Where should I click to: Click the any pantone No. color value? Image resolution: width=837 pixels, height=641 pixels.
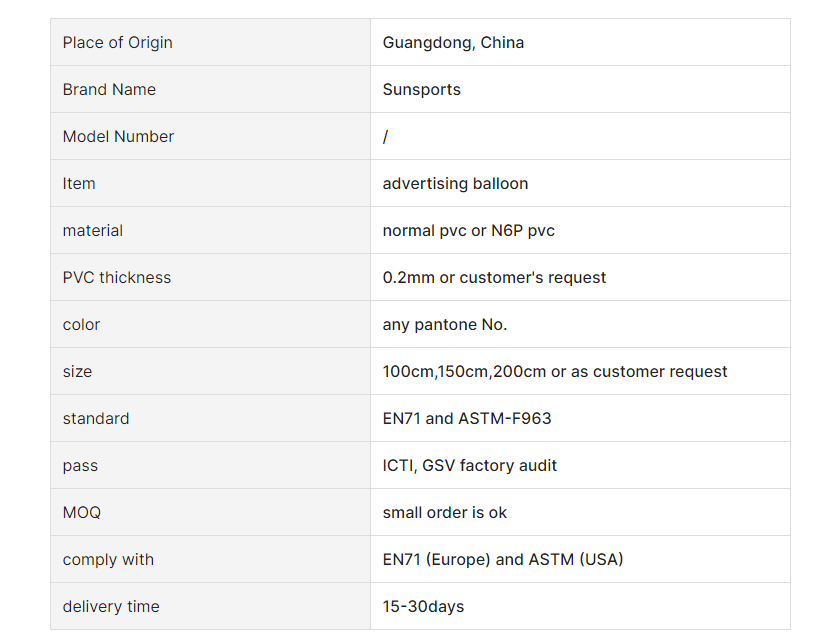pyautogui.click(x=445, y=325)
